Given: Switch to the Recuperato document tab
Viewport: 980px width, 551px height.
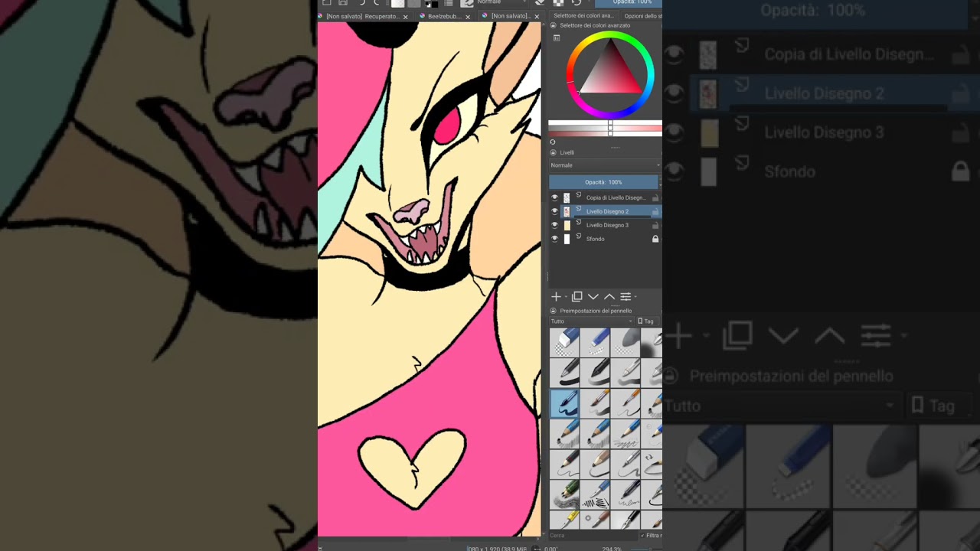Looking at the screenshot, I should click(362, 16).
